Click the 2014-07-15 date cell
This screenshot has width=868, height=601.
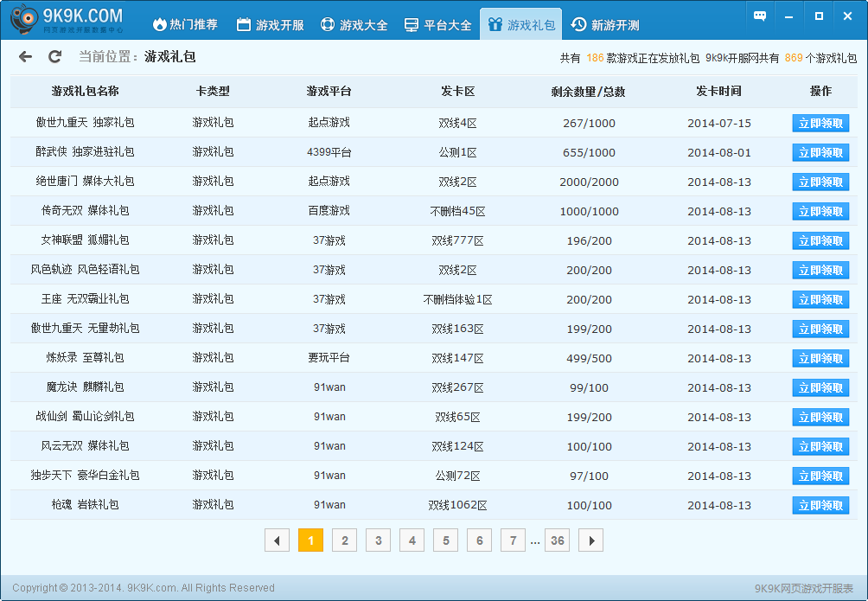pos(719,123)
